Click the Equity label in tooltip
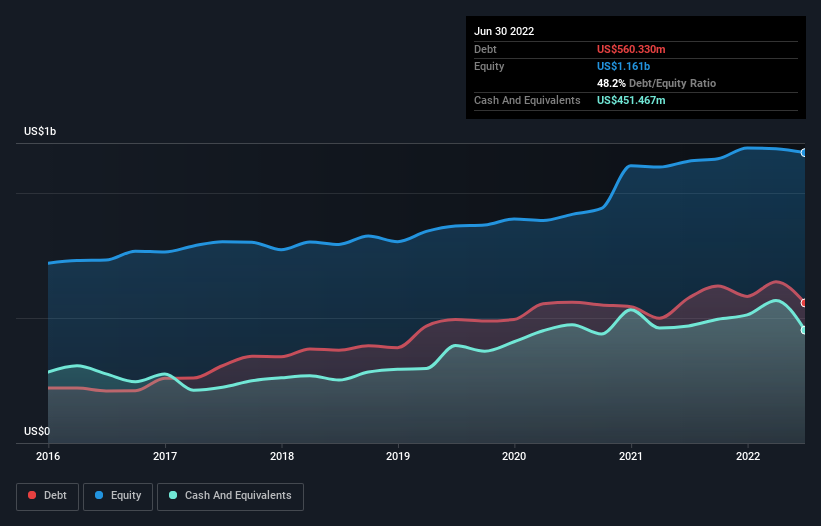Screen dimensions: 821x526 489,66
